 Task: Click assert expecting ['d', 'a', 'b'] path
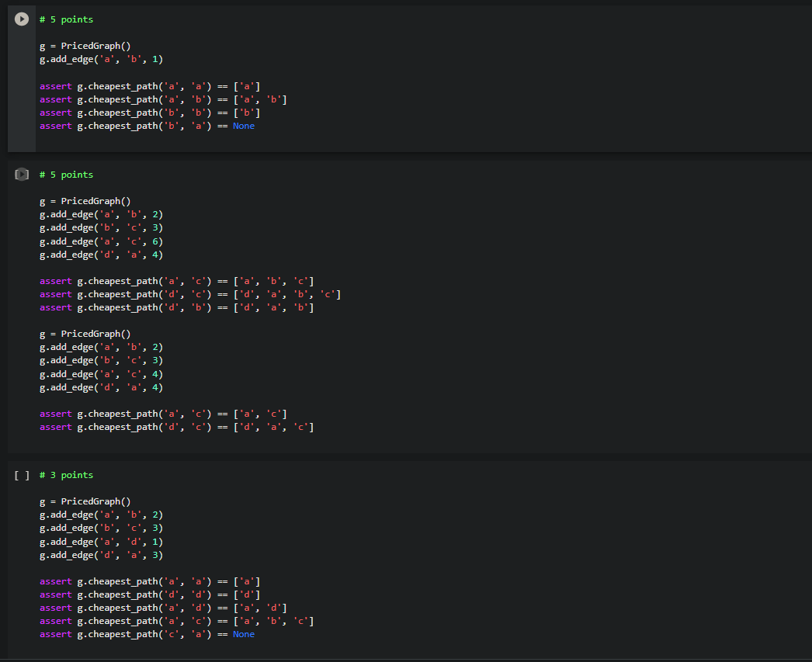point(176,307)
